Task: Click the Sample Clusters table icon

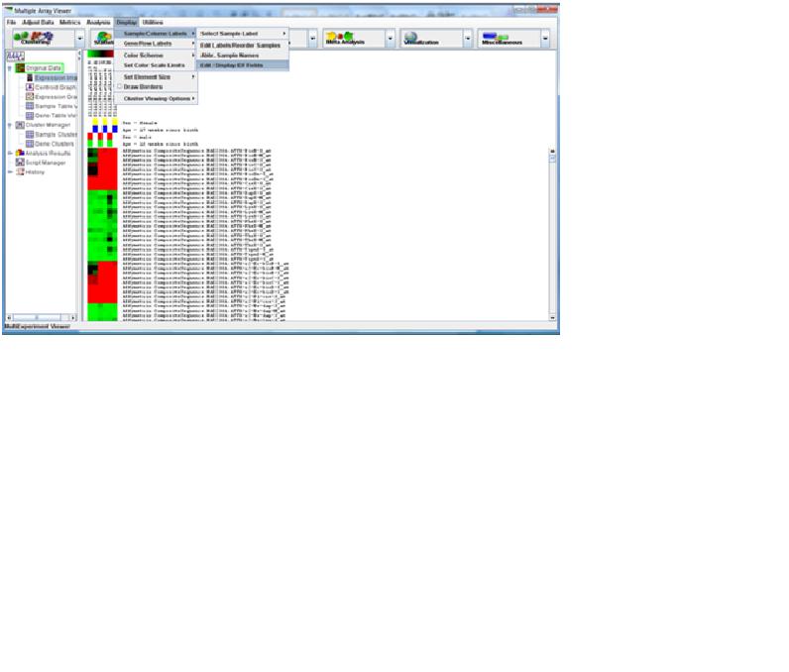Action: [x=30, y=134]
